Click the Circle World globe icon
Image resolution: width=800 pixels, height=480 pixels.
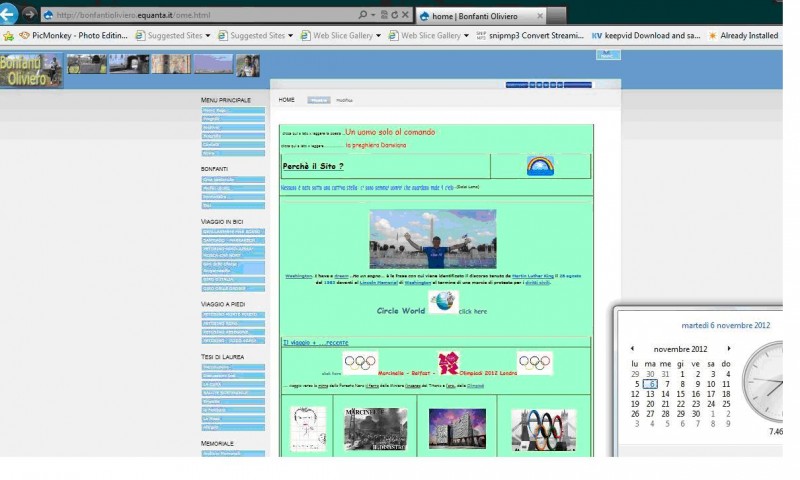tap(443, 303)
